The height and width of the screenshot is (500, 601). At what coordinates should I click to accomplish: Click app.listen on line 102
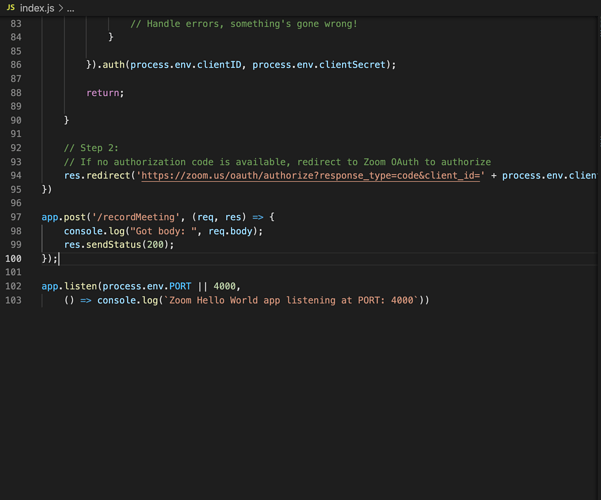(69, 286)
